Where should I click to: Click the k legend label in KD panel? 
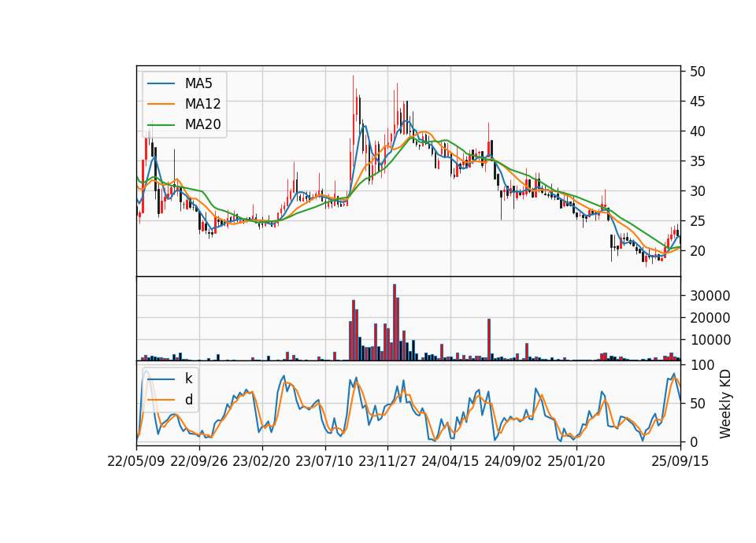coord(188,379)
